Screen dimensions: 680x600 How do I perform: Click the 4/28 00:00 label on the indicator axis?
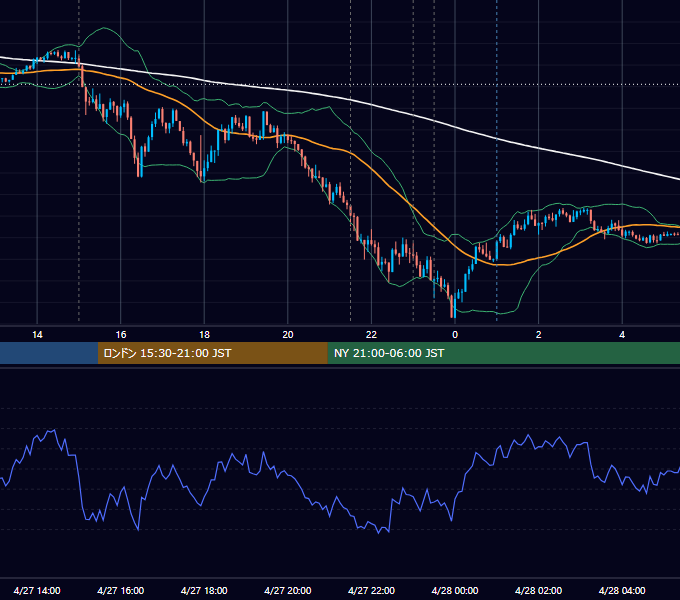(x=455, y=590)
